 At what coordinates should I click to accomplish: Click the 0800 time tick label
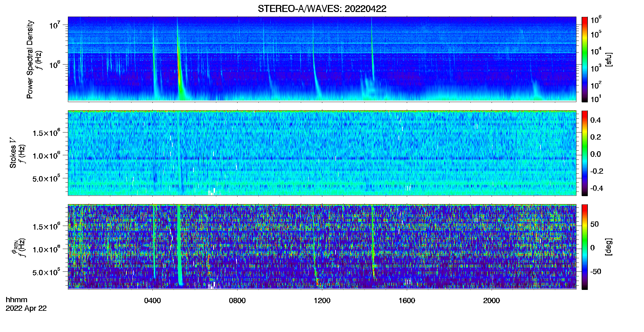(x=237, y=301)
